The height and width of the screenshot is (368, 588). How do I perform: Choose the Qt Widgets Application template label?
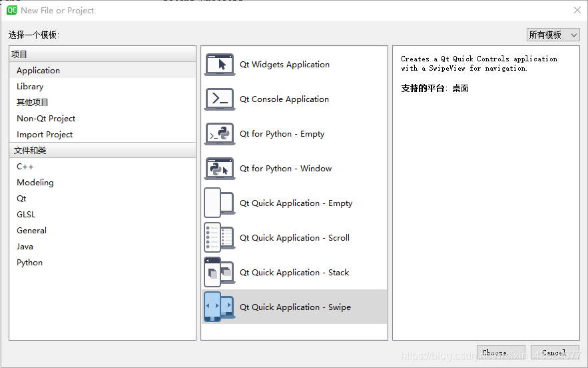pos(284,65)
